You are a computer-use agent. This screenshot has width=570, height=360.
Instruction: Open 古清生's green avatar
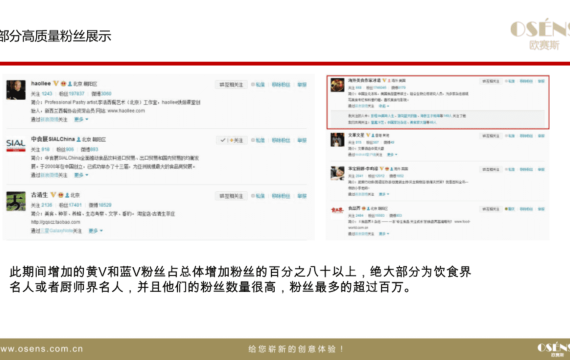[16, 201]
